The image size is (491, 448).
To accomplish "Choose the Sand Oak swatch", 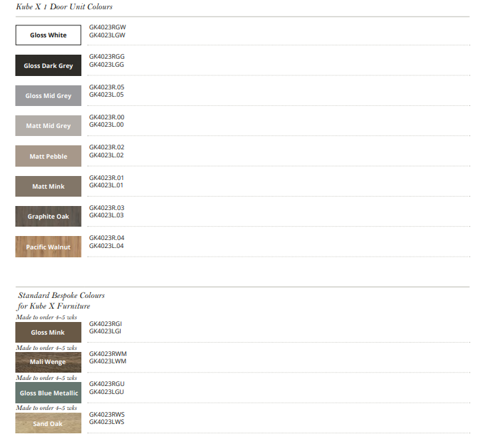I will coord(48,423).
